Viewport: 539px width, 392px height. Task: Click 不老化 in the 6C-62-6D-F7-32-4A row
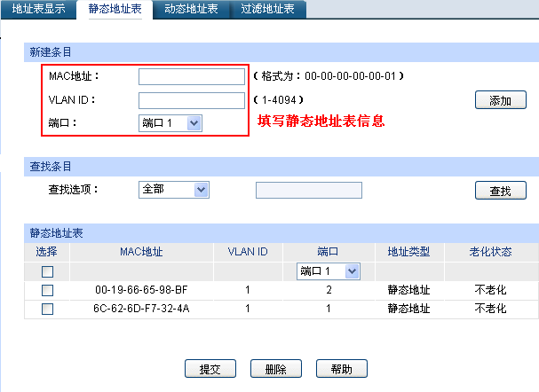[491, 309]
